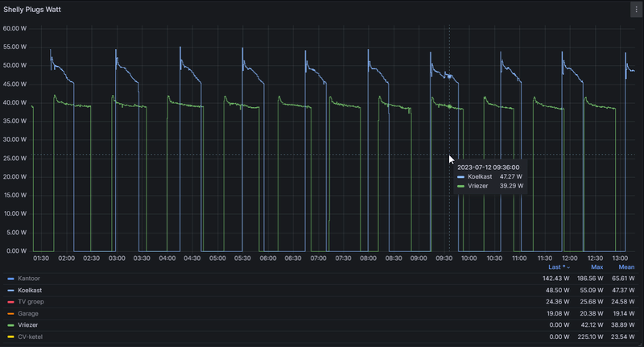Click the 23.54 W CV-ketel mean value
The width and height of the screenshot is (644, 347).
tap(622, 337)
